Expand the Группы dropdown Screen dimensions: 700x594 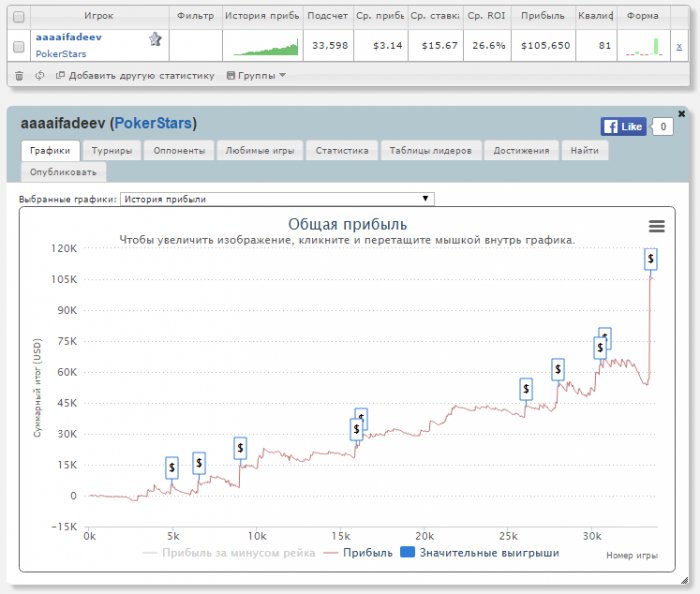pos(256,75)
